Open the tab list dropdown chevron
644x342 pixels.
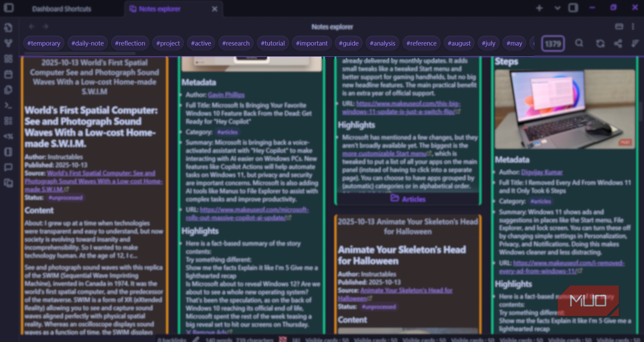coord(557,8)
